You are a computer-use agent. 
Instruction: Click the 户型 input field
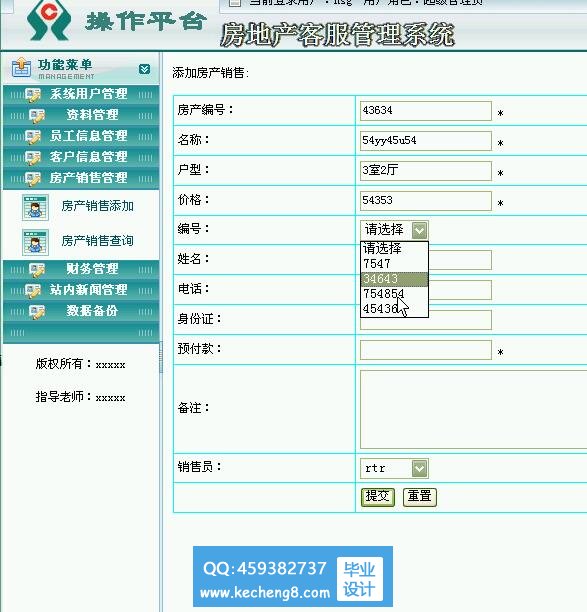coord(425,171)
